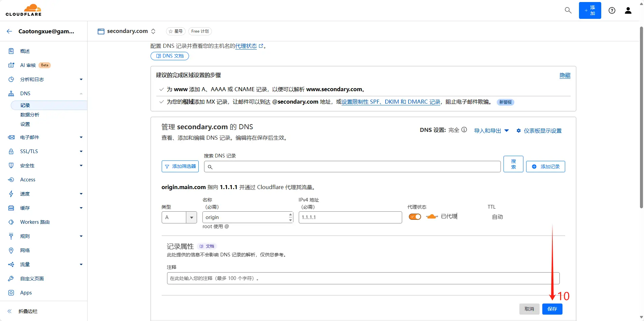Click the 分析和日志 clock chart icon

[x=11, y=79]
